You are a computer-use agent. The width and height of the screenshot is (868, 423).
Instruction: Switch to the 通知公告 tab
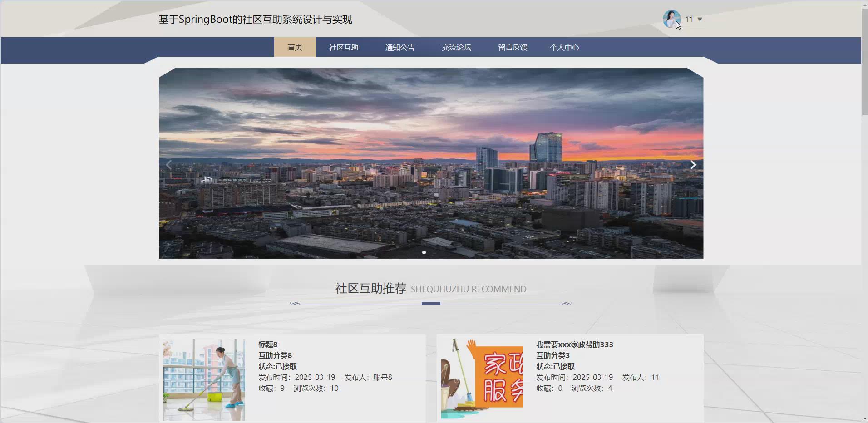[399, 47]
